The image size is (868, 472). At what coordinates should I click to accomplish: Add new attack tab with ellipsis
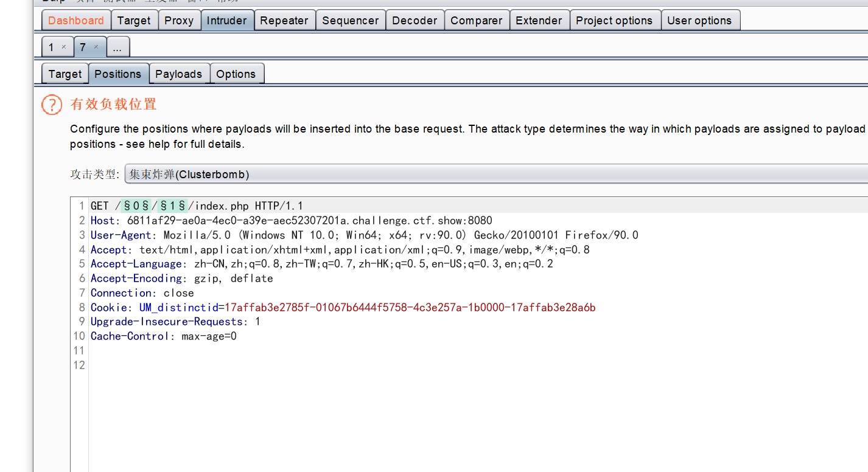click(118, 47)
